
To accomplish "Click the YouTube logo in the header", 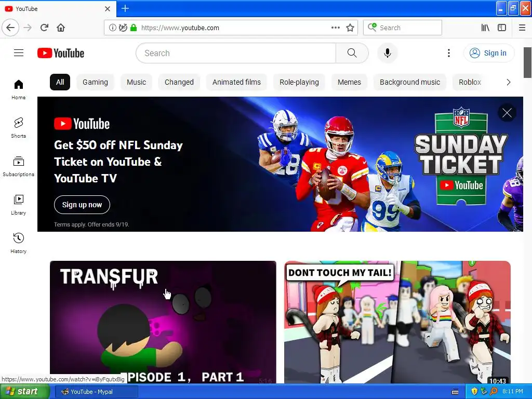I will pyautogui.click(x=61, y=53).
